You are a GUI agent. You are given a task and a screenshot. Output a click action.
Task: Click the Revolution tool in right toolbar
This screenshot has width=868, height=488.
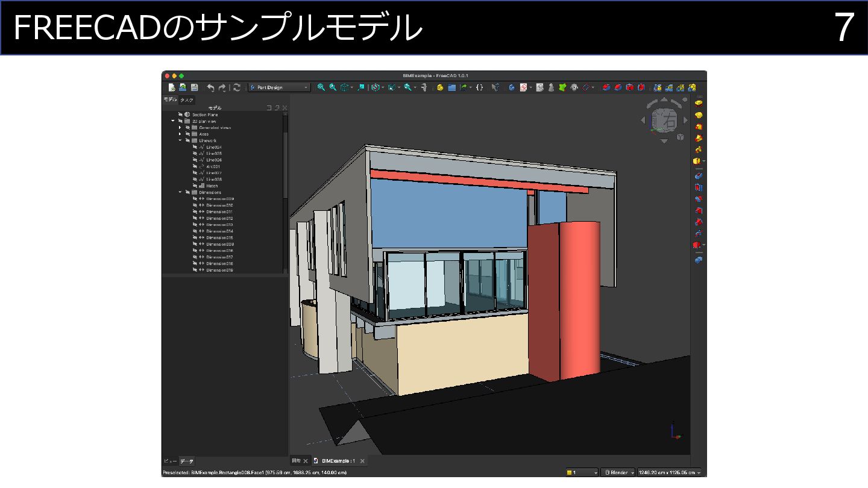click(x=699, y=114)
